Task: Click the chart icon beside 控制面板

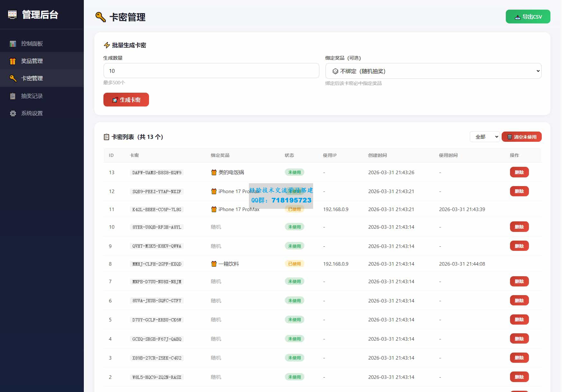Action: (13, 44)
